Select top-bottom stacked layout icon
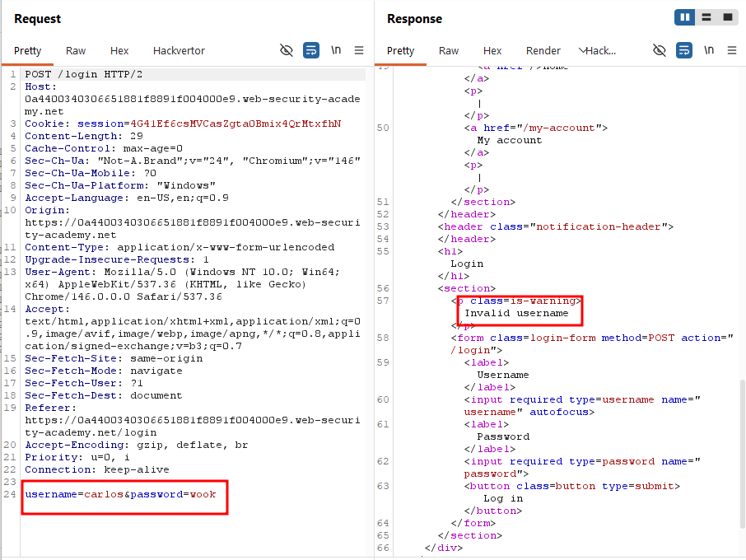 [x=706, y=17]
